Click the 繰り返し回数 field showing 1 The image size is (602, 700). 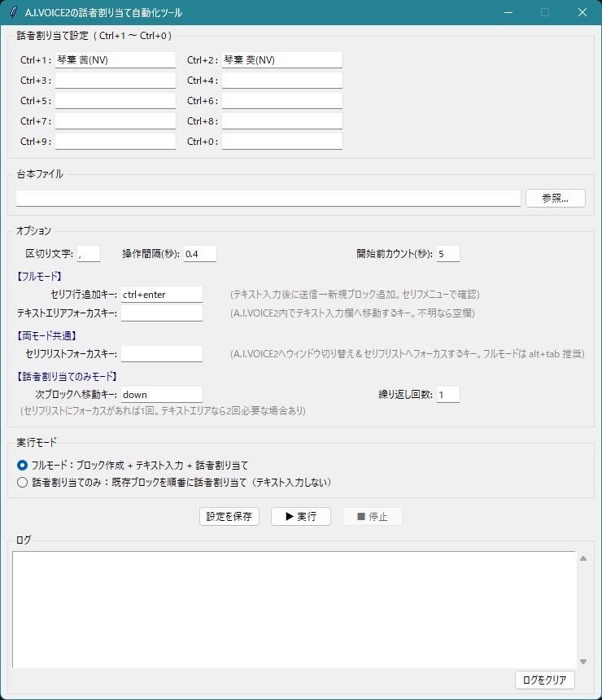point(448,395)
